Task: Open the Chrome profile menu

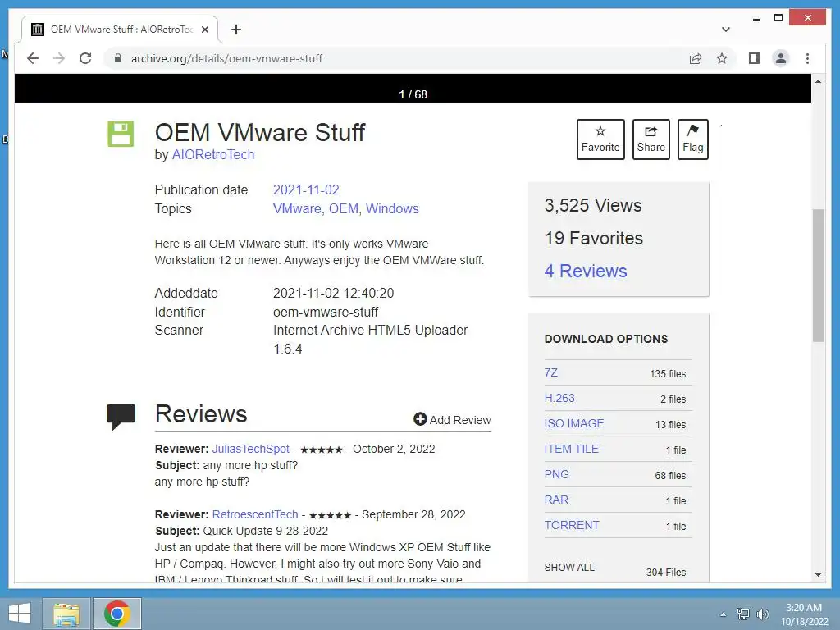Action: pyautogui.click(x=781, y=58)
